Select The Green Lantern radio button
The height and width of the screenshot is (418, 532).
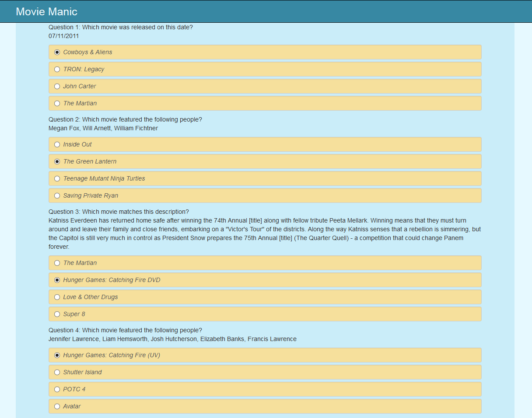pos(57,161)
